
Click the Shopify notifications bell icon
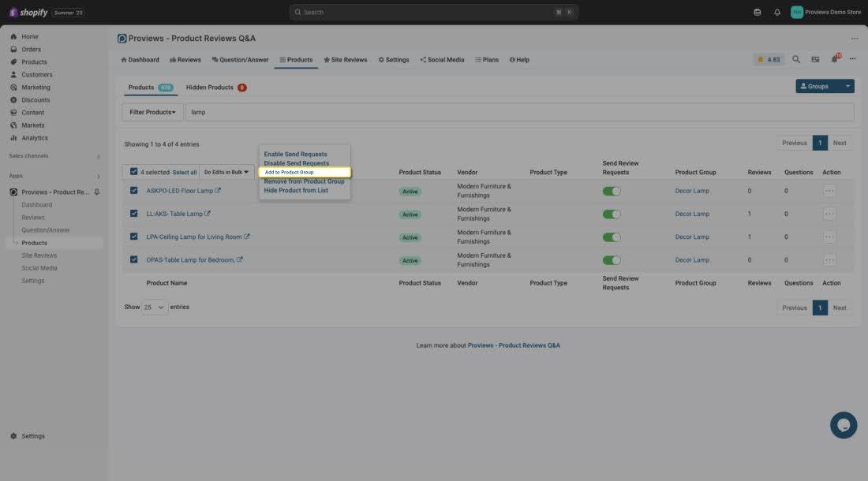777,13
